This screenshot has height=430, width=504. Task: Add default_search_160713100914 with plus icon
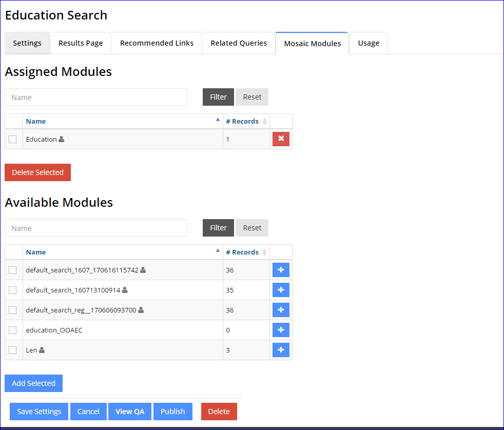(x=281, y=290)
